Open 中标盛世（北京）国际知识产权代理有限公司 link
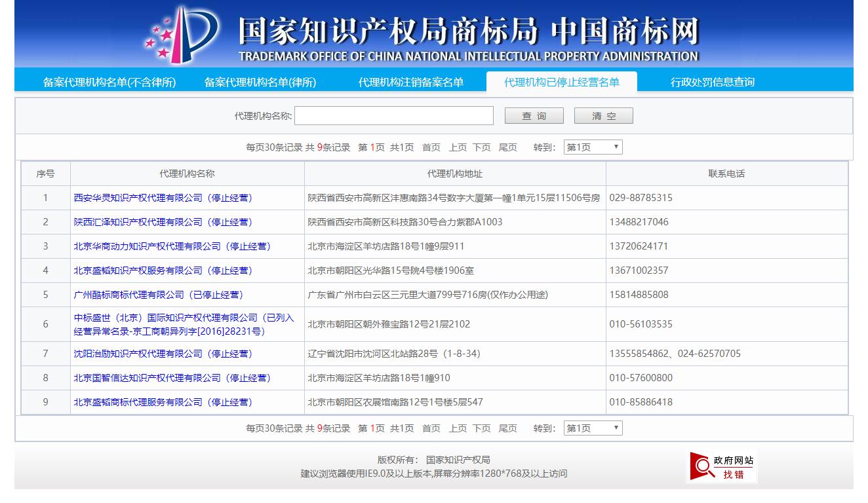Viewport: 868px width, 503px height. 184,324
